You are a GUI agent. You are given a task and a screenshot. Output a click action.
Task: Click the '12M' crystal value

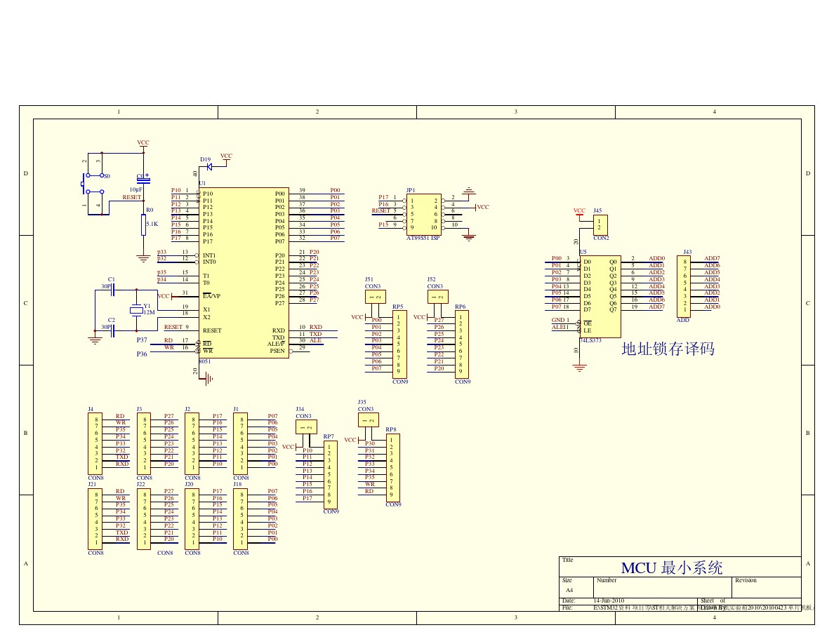150,312
